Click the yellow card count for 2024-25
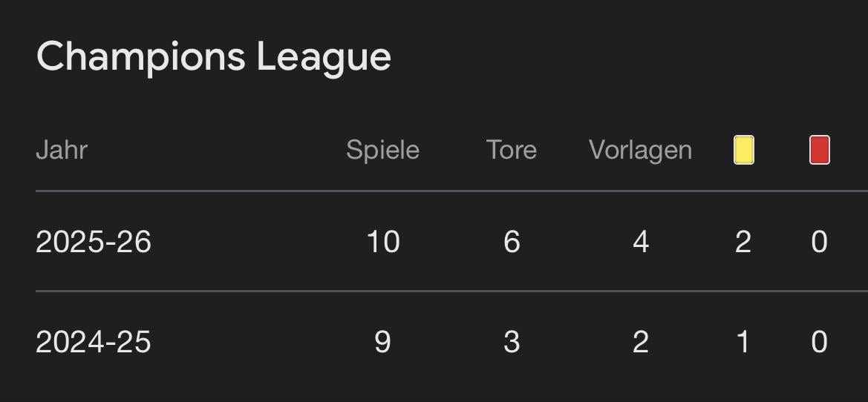The width and height of the screenshot is (868, 402). (743, 342)
